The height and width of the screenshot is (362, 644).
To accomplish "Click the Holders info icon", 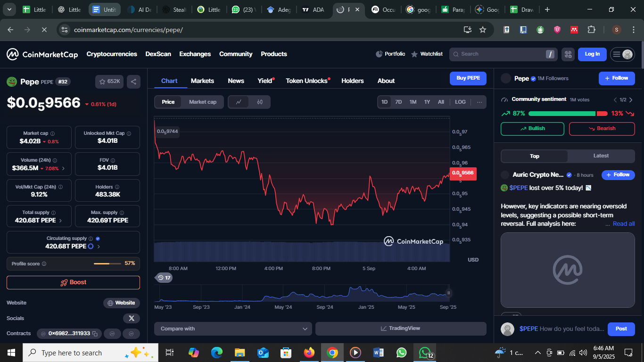I will coord(117,187).
